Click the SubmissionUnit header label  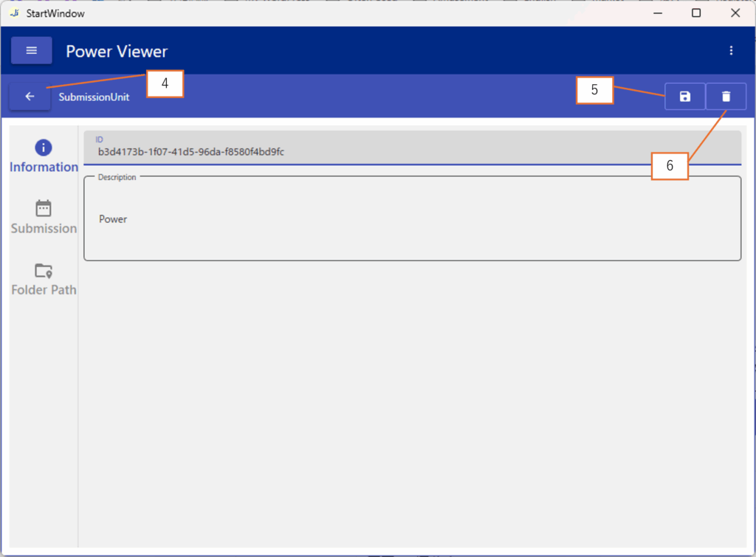point(94,97)
